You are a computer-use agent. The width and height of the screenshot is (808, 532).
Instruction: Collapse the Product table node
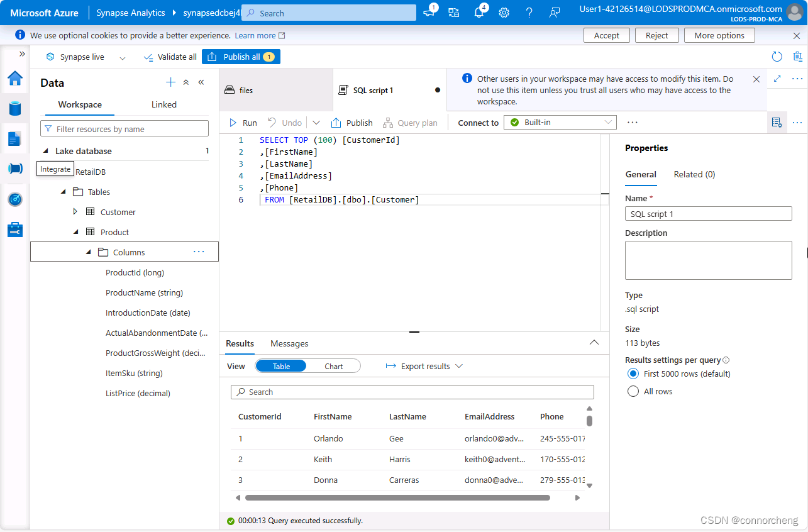point(75,232)
